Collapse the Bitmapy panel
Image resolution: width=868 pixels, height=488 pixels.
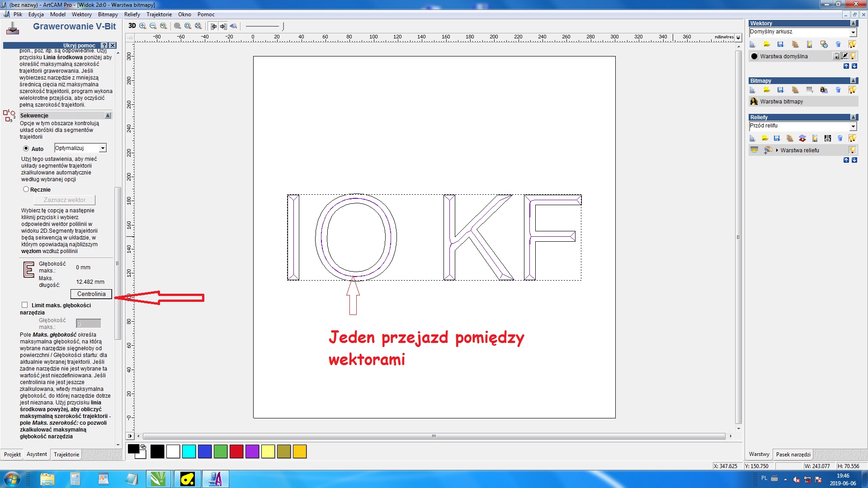click(x=854, y=80)
